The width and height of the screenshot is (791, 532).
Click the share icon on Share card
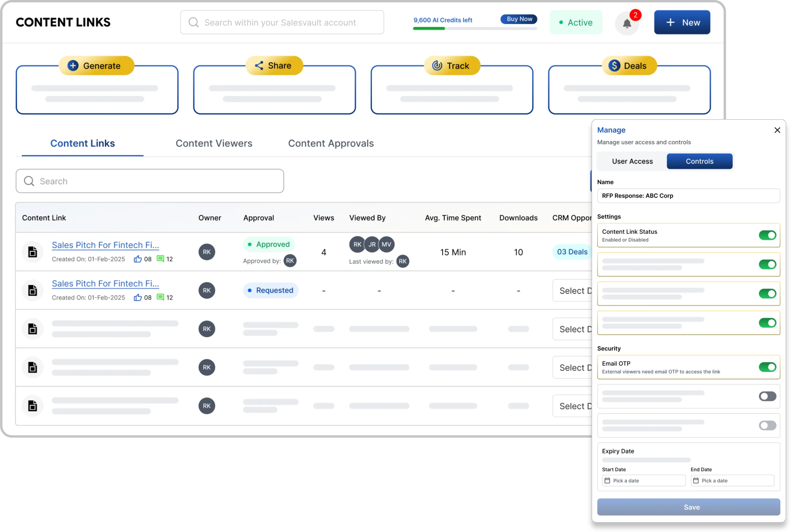point(259,65)
